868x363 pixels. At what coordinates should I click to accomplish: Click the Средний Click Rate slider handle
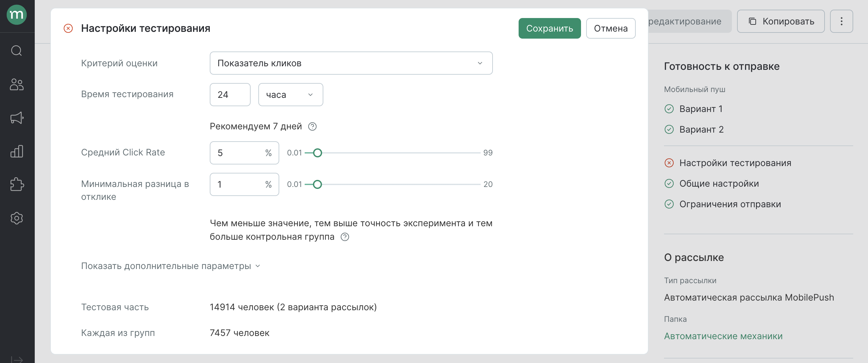coord(318,153)
